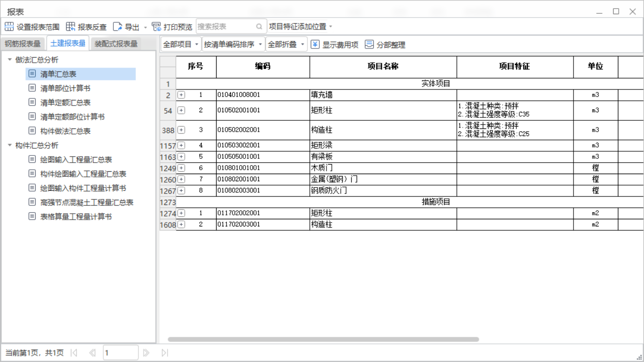
Task: Select the 表格算量工程量计算书 report
Action: (x=76, y=216)
